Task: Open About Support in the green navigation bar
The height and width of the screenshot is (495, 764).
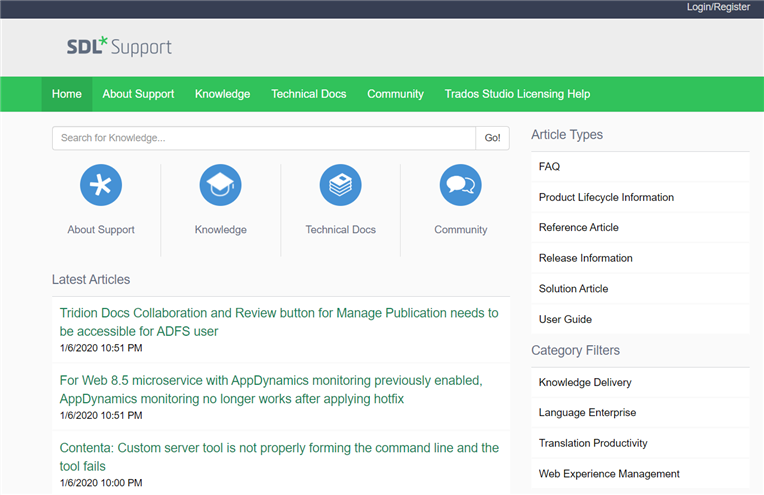Action: coord(138,94)
